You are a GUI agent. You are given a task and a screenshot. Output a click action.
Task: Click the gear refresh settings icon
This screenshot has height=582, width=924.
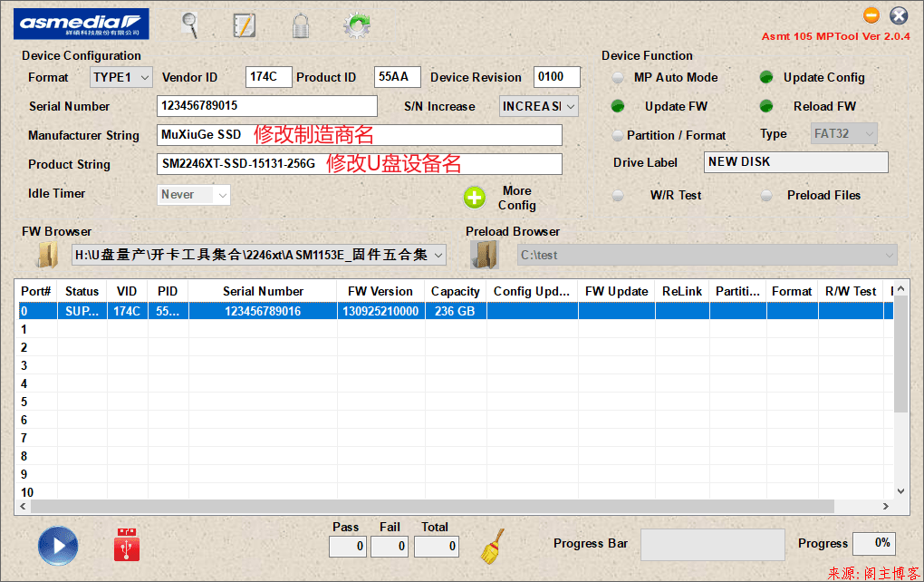click(x=357, y=25)
